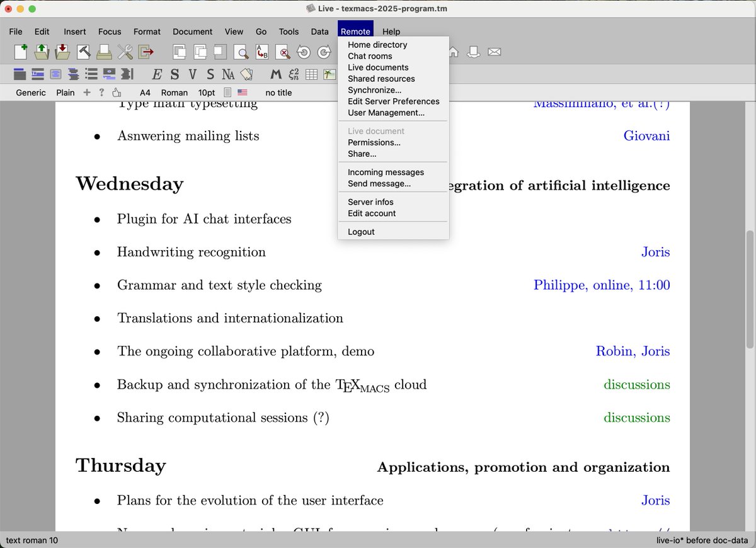Click the M math mode icon
756x548 pixels.
(x=275, y=74)
